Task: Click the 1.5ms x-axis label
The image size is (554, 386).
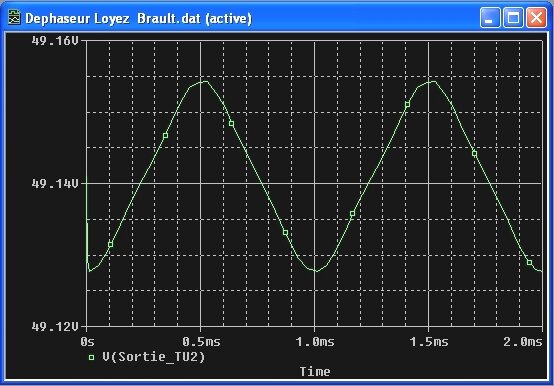Action: coord(429,342)
